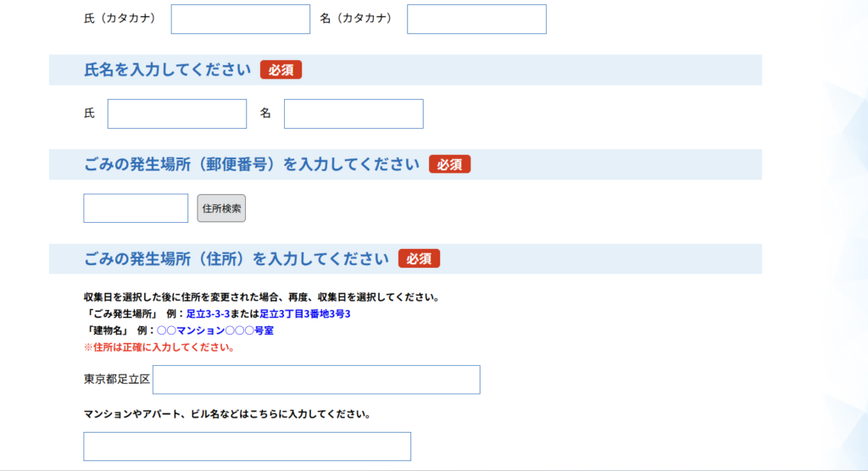868x471 pixels.
Task: Click the マンションやアパート instruction text
Action: pos(227,415)
